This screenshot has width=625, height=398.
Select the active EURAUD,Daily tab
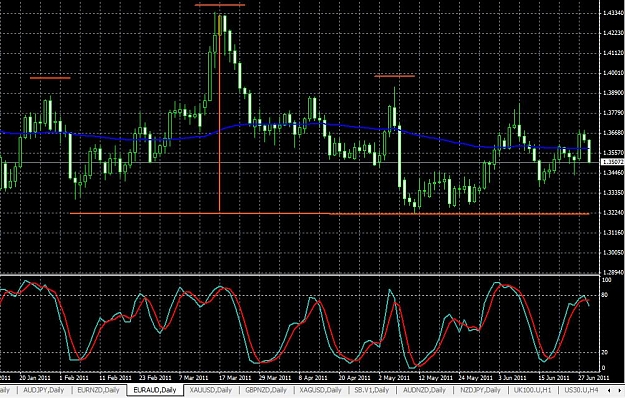pyautogui.click(x=155, y=390)
